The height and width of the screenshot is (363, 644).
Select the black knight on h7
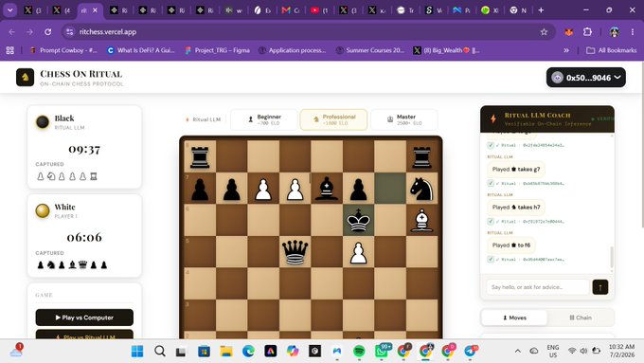tap(421, 190)
